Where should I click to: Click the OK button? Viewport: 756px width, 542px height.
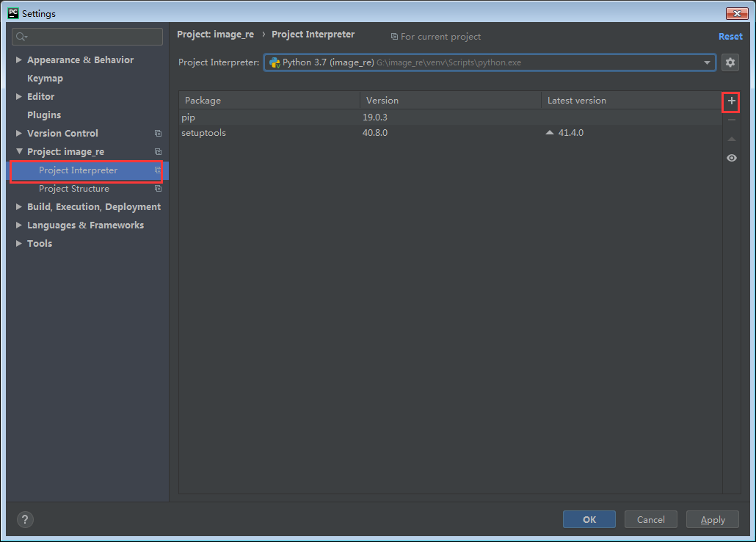coord(589,519)
